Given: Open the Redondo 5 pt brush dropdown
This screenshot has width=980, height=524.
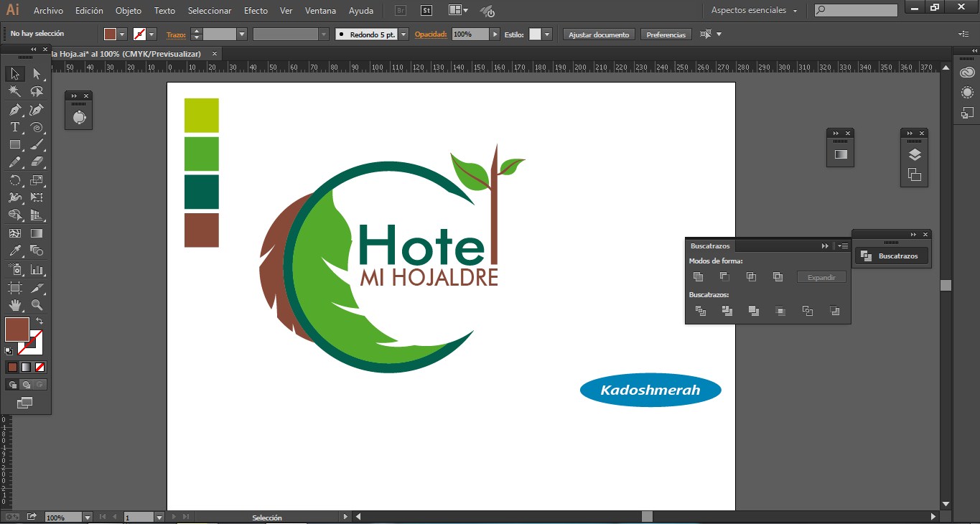Looking at the screenshot, I should [403, 34].
